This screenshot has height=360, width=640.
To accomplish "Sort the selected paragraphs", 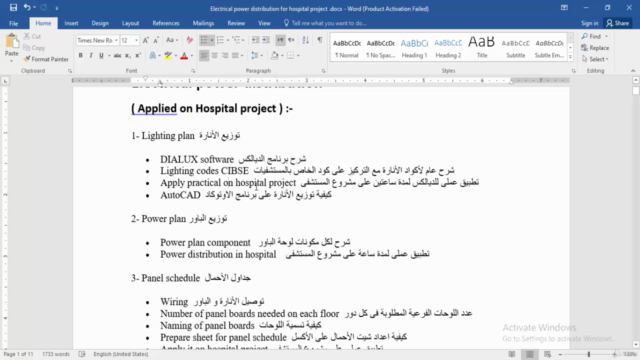I will pyautogui.click(x=305, y=40).
